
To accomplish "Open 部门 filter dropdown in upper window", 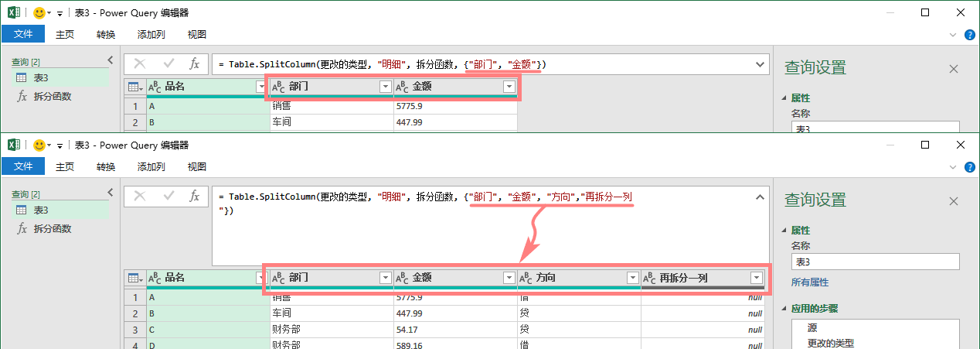I will click(x=386, y=87).
